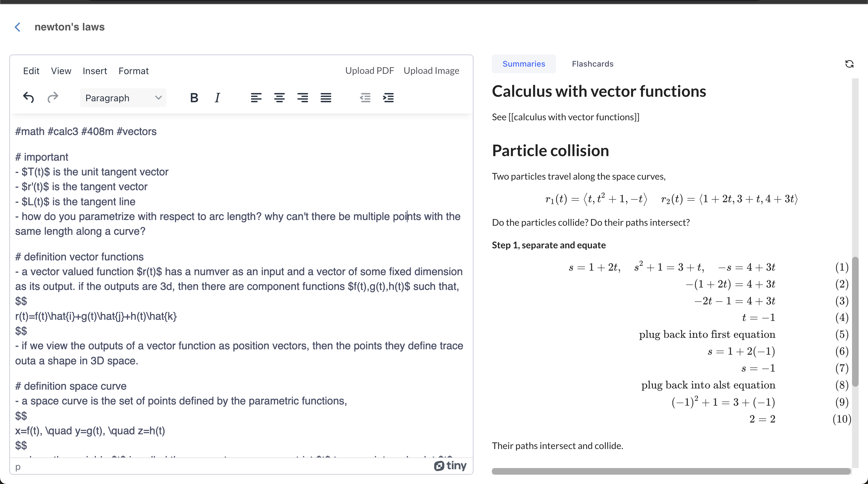This screenshot has height=484, width=868.
Task: Toggle italic formatting
Action: coord(217,98)
